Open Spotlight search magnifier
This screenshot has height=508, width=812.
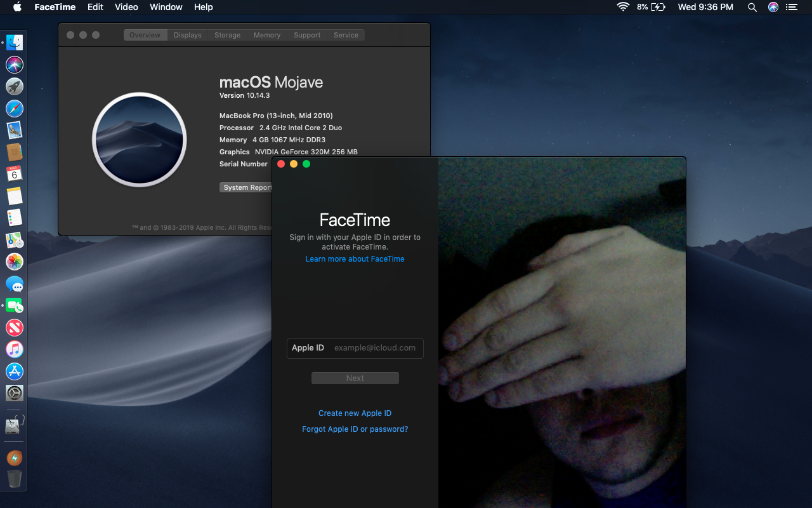pyautogui.click(x=752, y=7)
